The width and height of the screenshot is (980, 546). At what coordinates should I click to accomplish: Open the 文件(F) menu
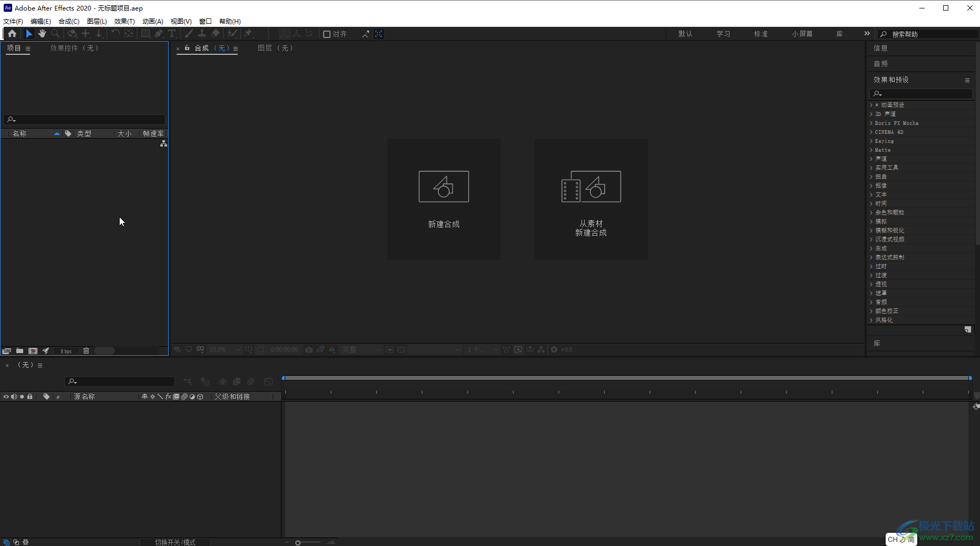[x=13, y=21]
